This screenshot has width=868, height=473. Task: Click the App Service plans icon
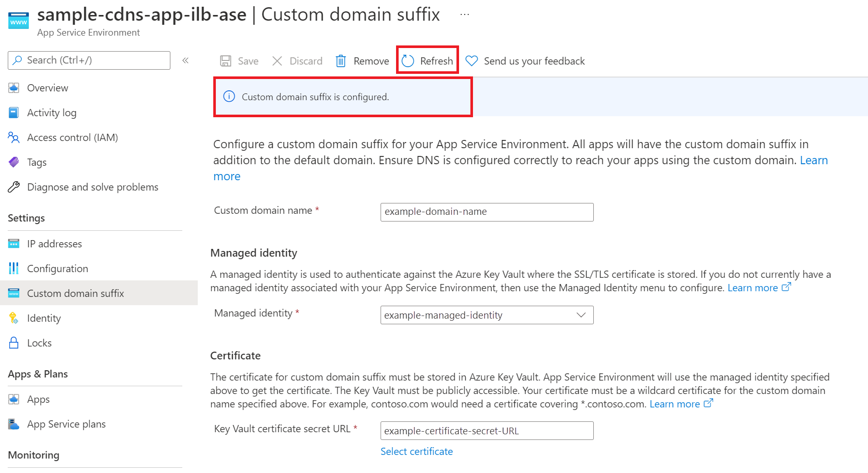(x=14, y=424)
